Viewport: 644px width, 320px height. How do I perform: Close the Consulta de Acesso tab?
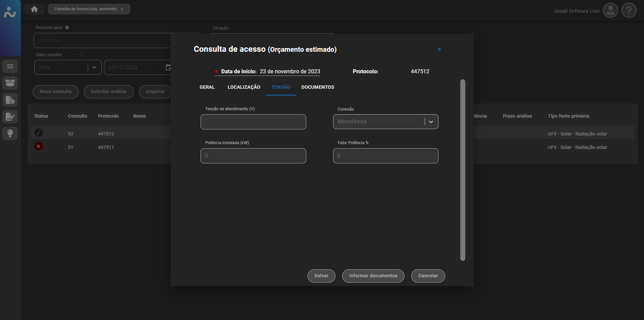[x=122, y=9]
